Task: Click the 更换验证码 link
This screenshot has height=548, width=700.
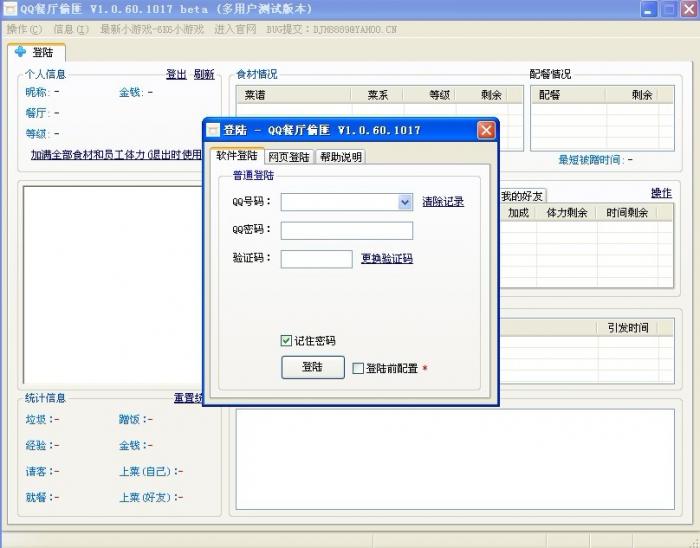Action: point(387,258)
